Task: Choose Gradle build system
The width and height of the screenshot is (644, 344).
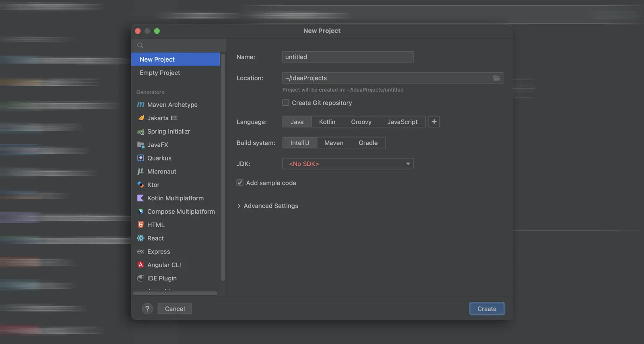Action: (368, 143)
